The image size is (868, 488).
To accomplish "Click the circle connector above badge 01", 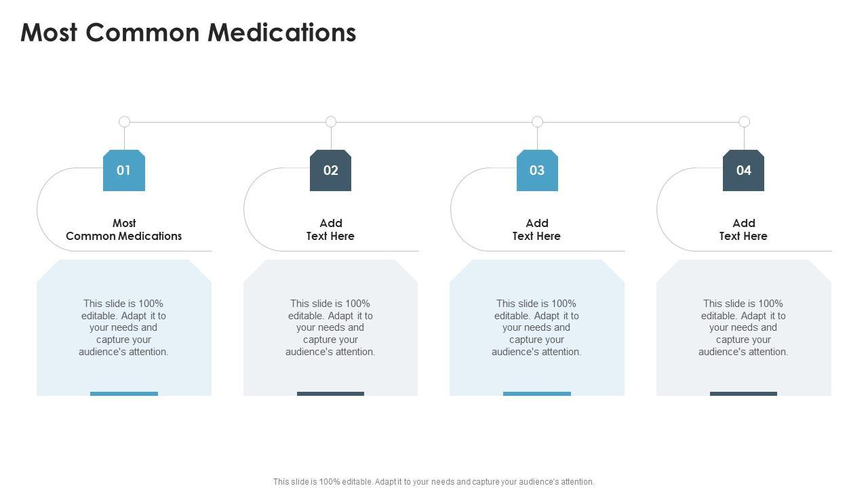I will click(x=124, y=122).
